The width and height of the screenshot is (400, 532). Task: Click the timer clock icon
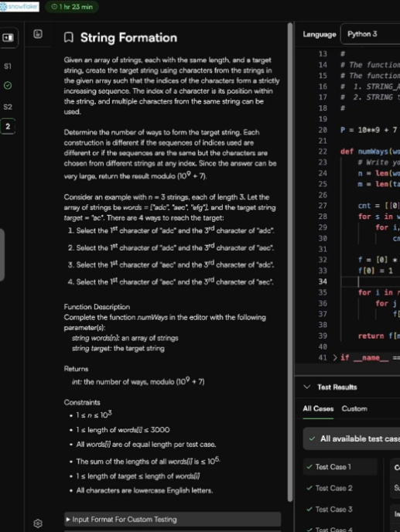coord(54,7)
